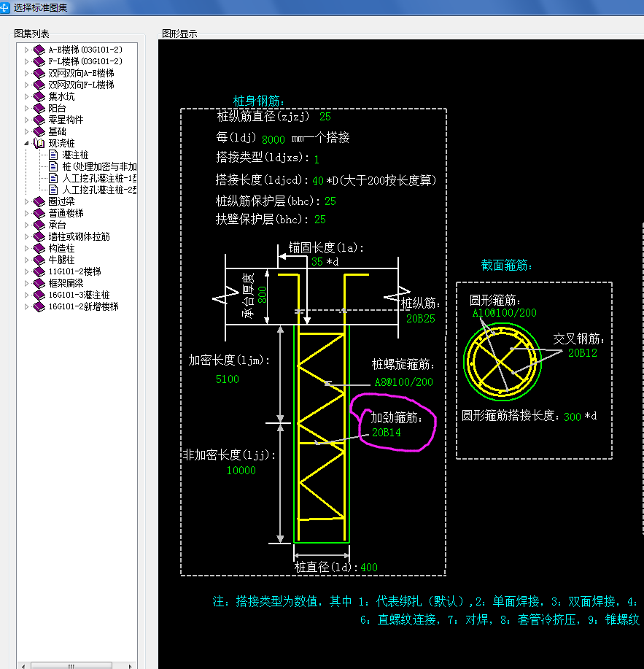644x669 pixels.
Task: Click the 16G101-3灌注桩 book icon
Action: pyautogui.click(x=39, y=295)
